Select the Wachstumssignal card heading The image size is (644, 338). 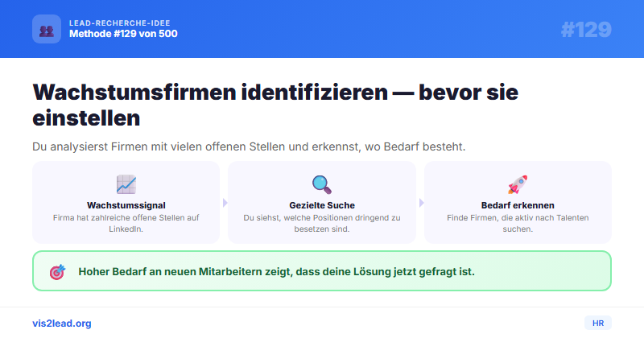point(126,205)
